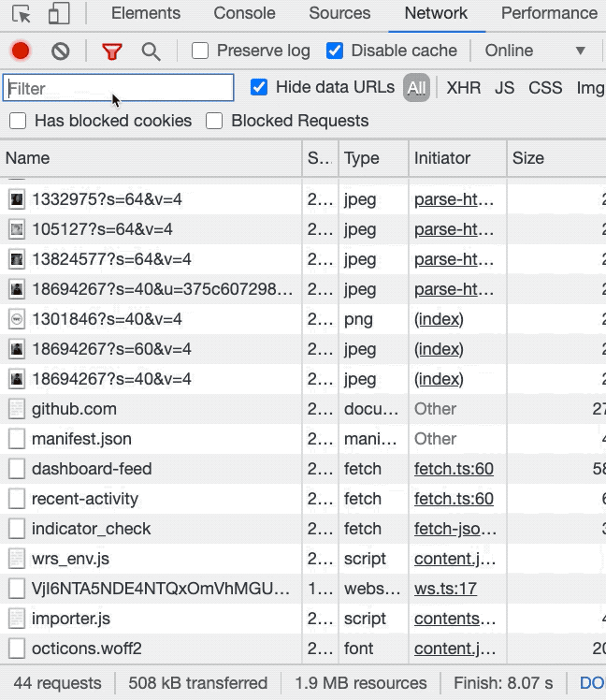
Task: Stop recording network log with red button
Action: [x=21, y=51]
